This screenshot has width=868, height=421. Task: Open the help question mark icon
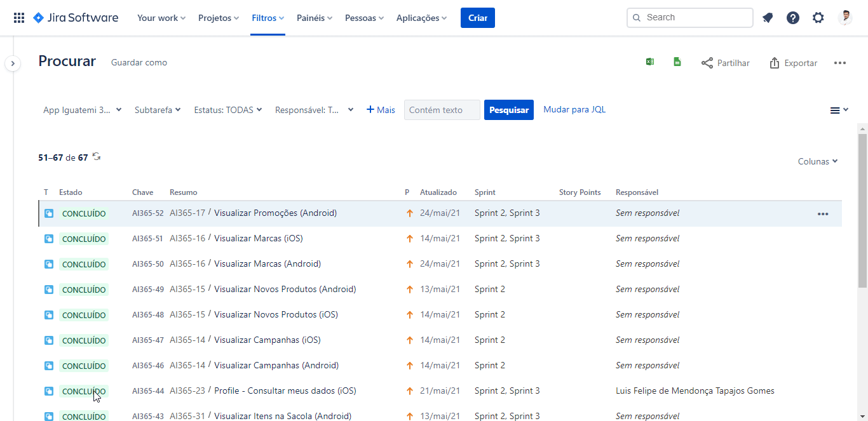[793, 18]
